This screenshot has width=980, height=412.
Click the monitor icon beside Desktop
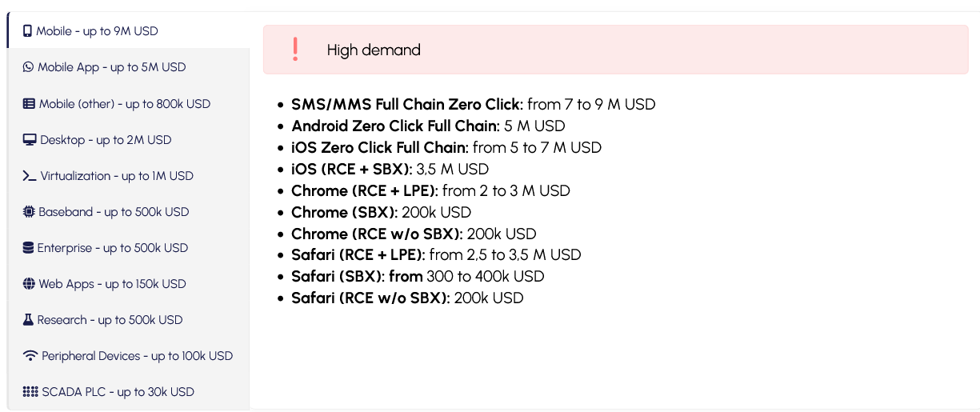[x=30, y=140]
